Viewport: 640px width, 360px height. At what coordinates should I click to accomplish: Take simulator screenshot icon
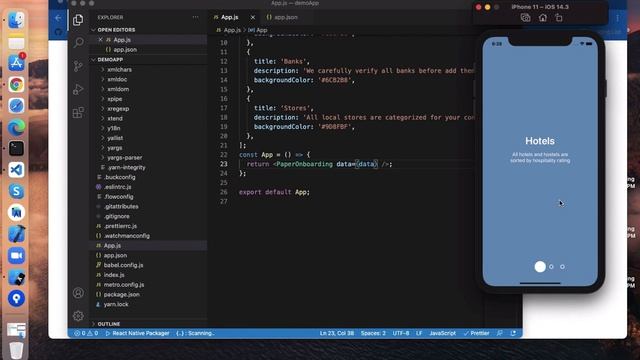point(525,18)
